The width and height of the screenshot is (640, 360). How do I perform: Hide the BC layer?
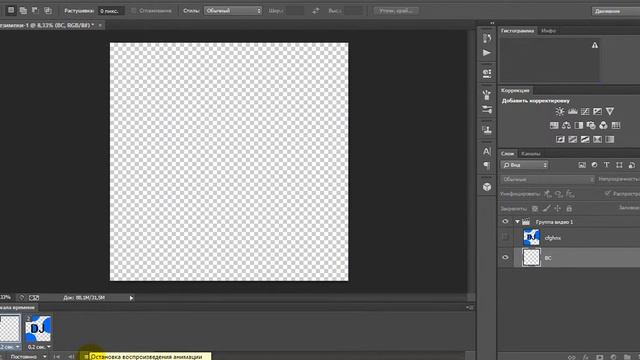(x=505, y=258)
